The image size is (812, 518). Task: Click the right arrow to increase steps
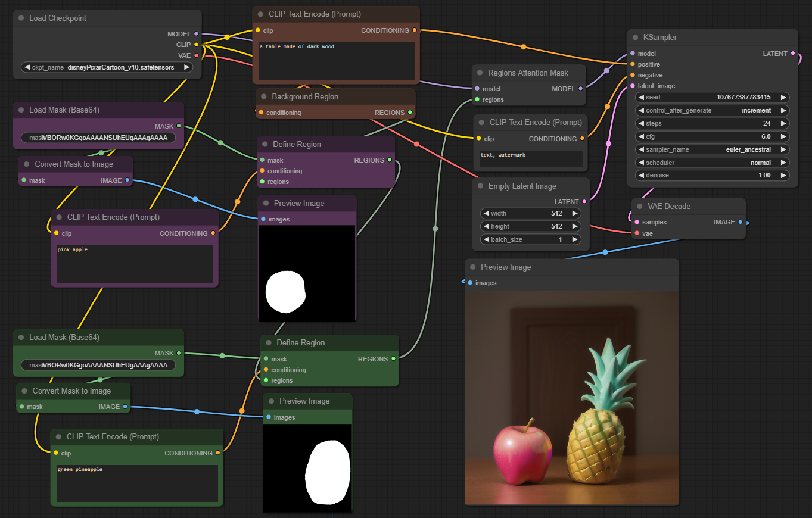click(785, 123)
